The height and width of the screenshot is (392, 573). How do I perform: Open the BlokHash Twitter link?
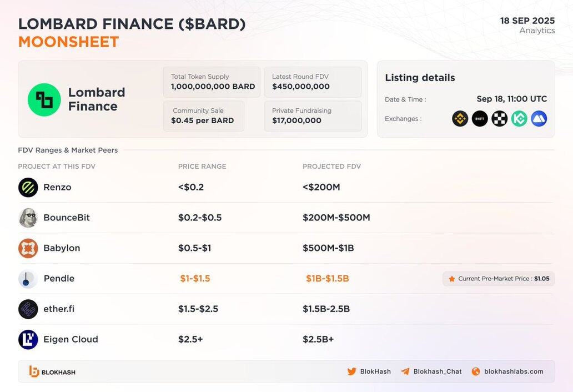point(369,371)
